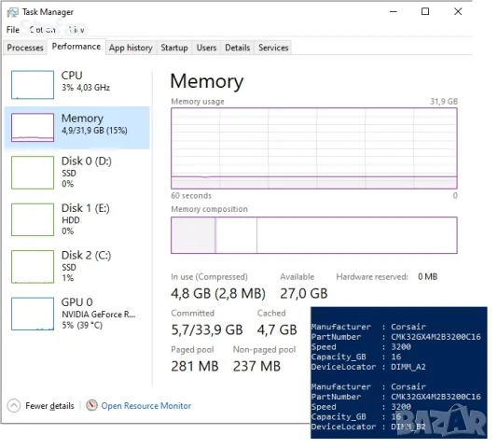Click the Memory usage graph area
Viewport: 498px width, 448px height.
[314, 148]
